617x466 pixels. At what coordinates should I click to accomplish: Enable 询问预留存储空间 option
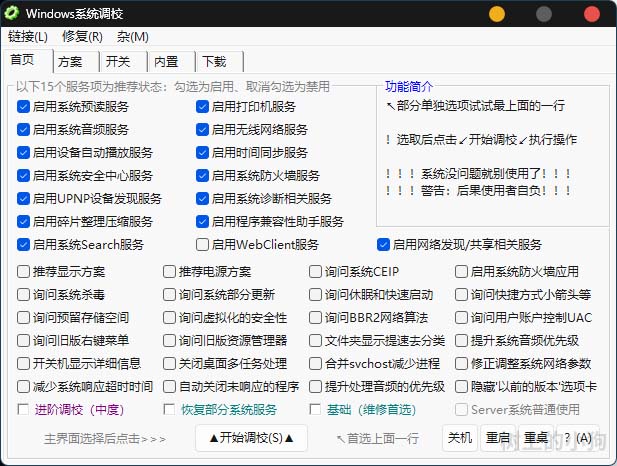[23, 318]
